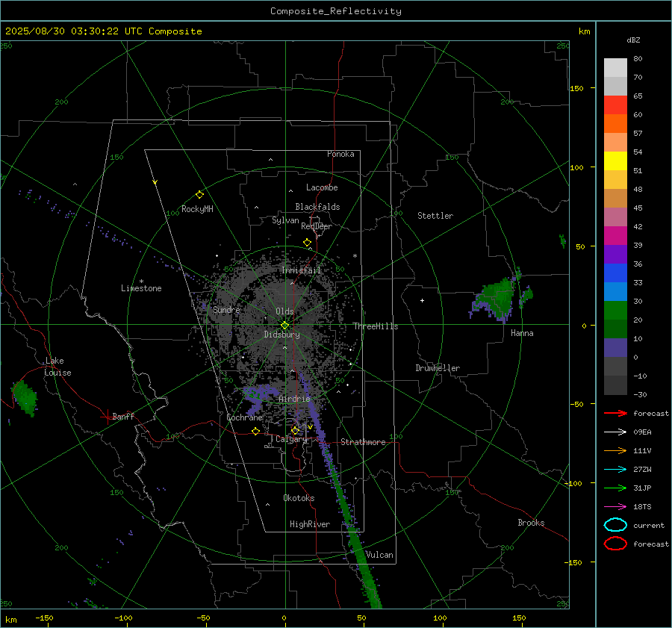
Task: Select the magenta 39-42 dBZ swatch
Action: 615,236
